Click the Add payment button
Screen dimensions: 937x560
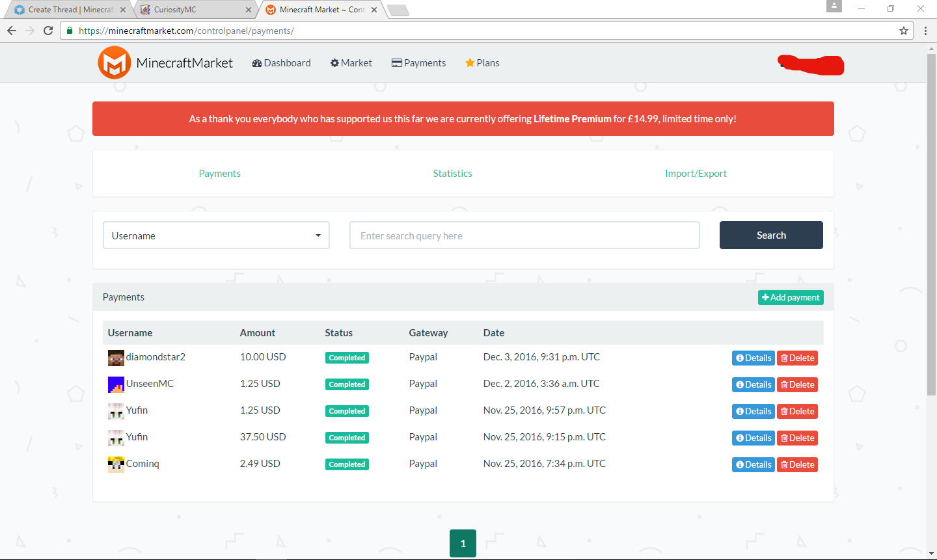point(791,297)
